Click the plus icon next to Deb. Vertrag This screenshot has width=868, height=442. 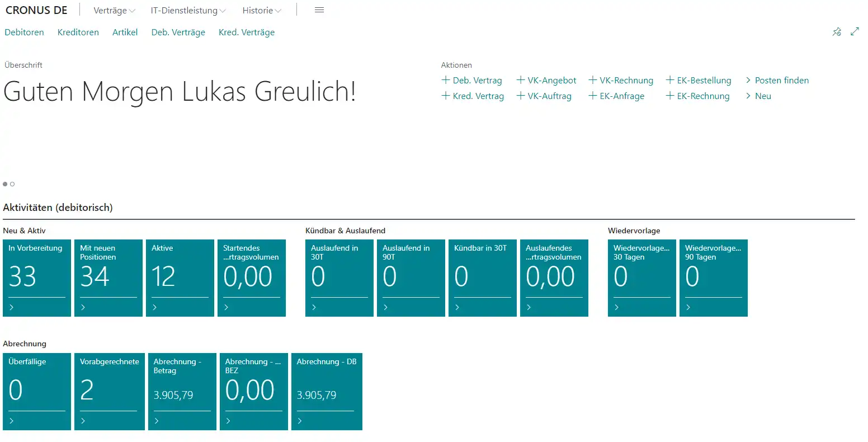click(x=446, y=80)
